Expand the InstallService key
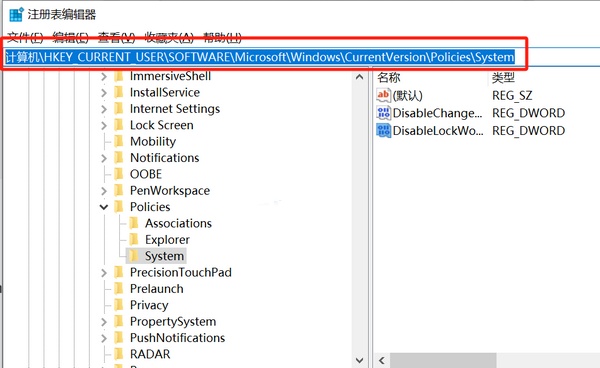The height and width of the screenshot is (368, 600). (x=104, y=93)
